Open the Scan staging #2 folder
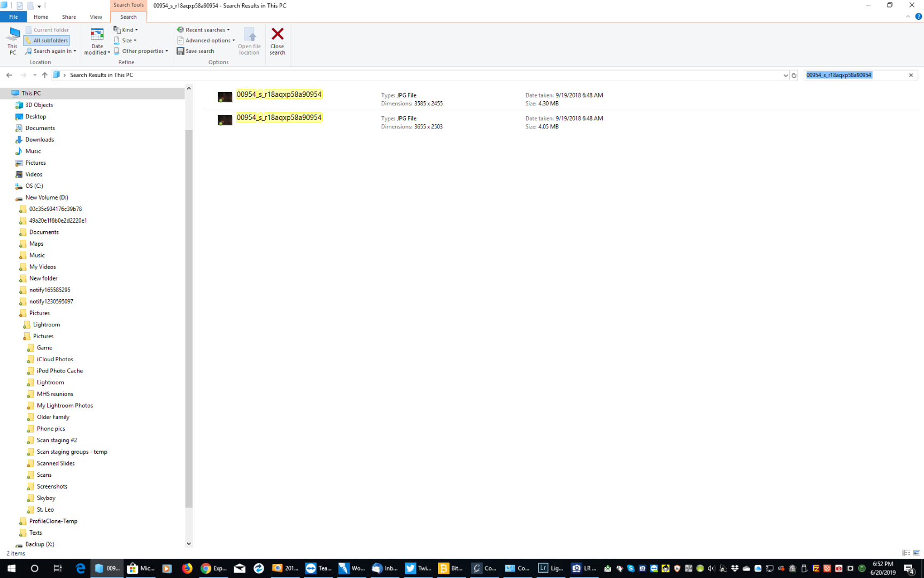Screen dimensions: 924x578 click(x=57, y=440)
